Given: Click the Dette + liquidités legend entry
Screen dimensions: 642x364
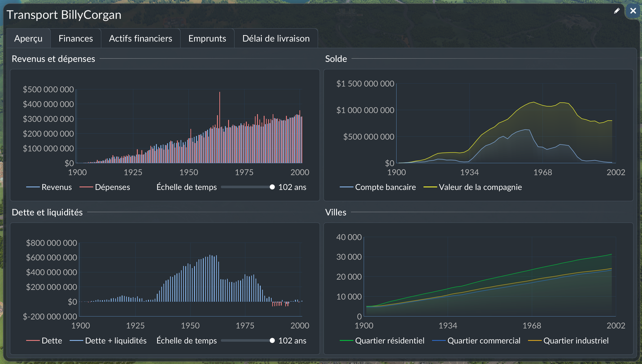Looking at the screenshot, I should click(x=108, y=340).
